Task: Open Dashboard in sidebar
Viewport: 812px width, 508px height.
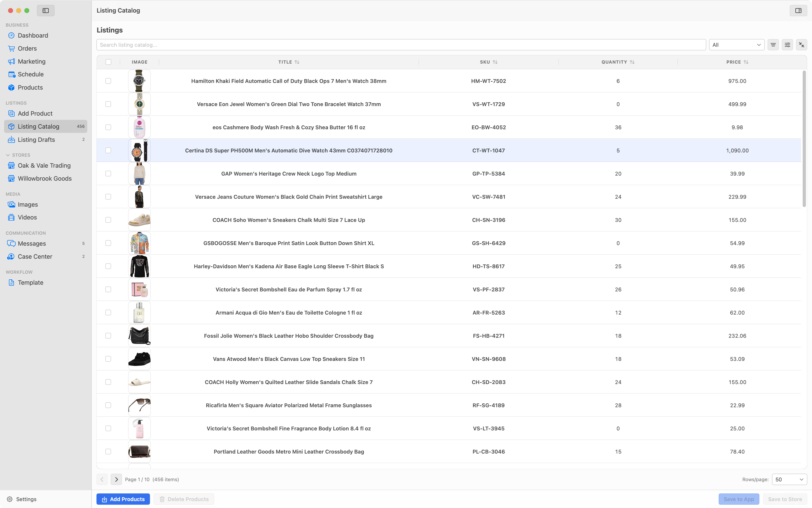Action: point(46,35)
